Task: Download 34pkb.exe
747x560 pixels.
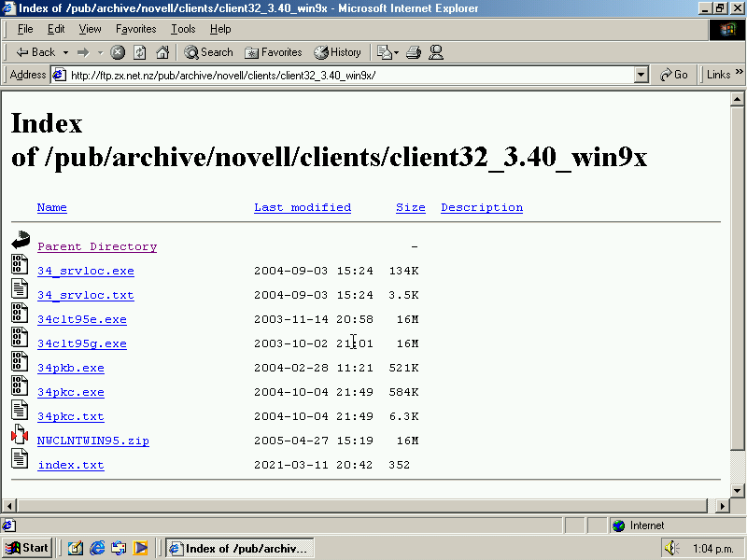Action: tap(71, 368)
